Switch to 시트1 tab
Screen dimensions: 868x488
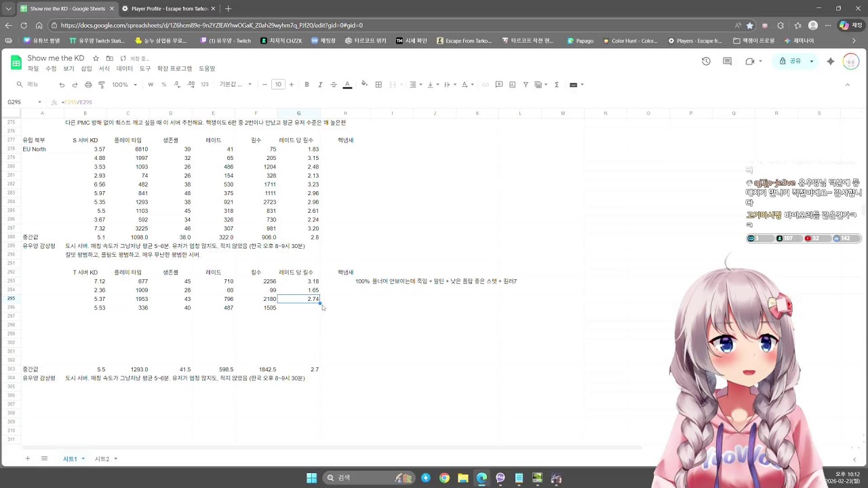pyautogui.click(x=70, y=459)
